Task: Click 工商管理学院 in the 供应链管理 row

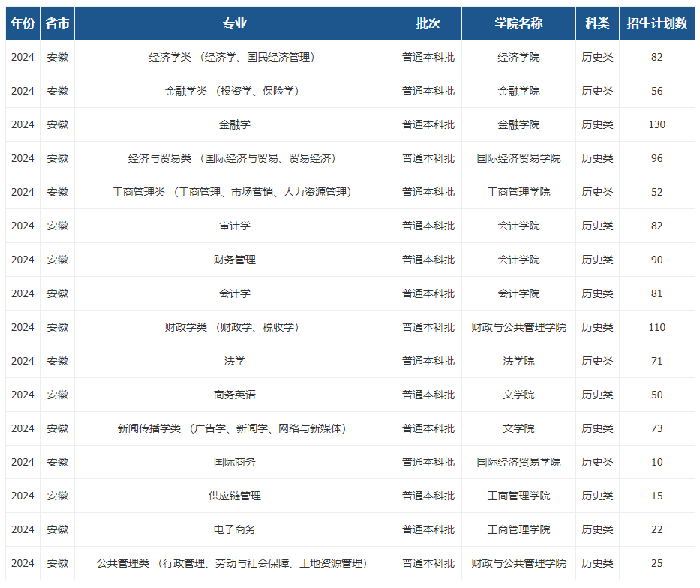Action: 518,496
